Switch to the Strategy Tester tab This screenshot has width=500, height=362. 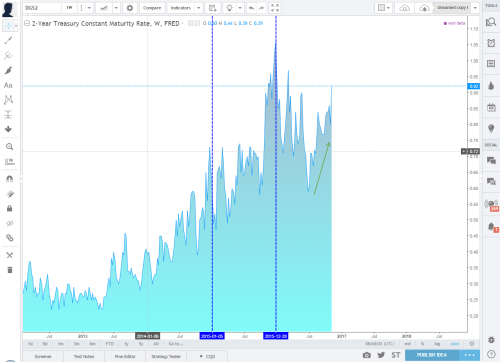[166, 356]
